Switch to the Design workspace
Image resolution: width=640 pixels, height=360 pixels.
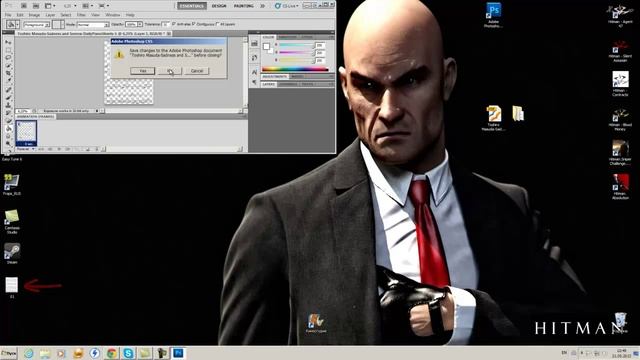coord(219,6)
